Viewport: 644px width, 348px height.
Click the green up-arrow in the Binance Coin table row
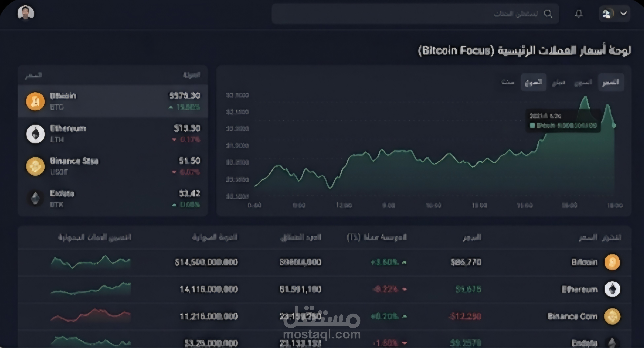coord(404,316)
